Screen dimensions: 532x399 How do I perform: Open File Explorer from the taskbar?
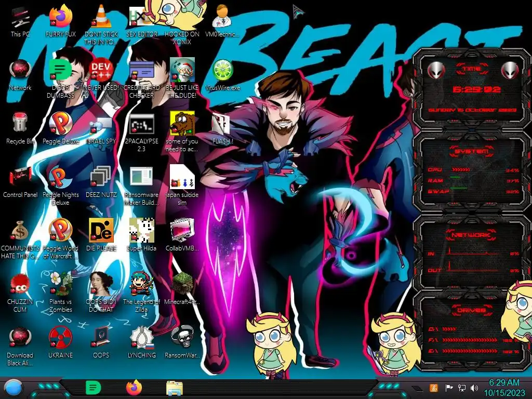175,388
